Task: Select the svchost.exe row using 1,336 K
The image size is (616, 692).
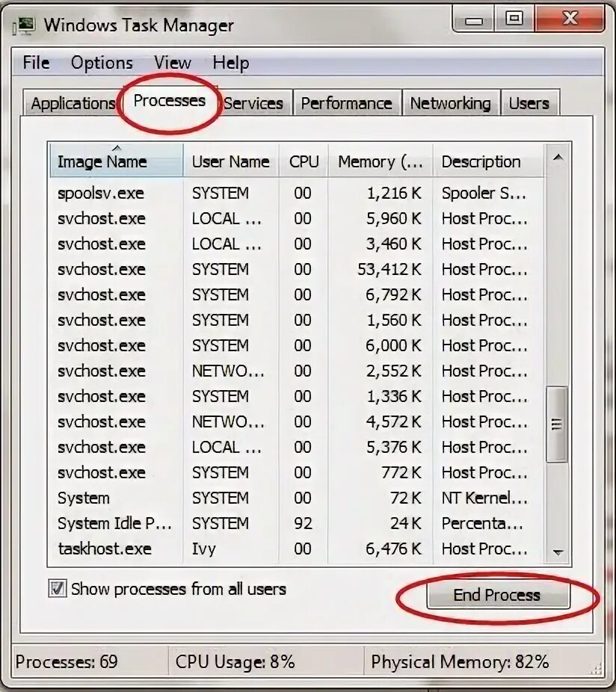Action: tap(296, 396)
